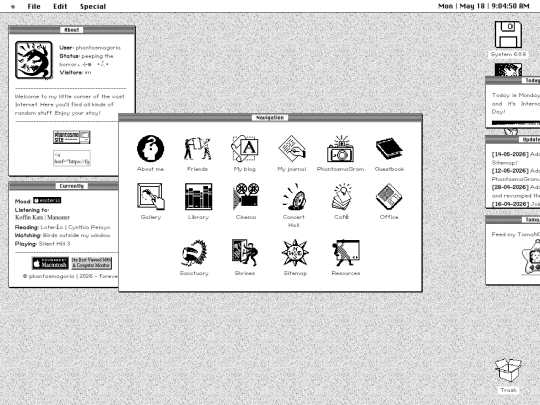The height and width of the screenshot is (405, 540).
Task: Open the Friends icon
Action: coord(197,148)
